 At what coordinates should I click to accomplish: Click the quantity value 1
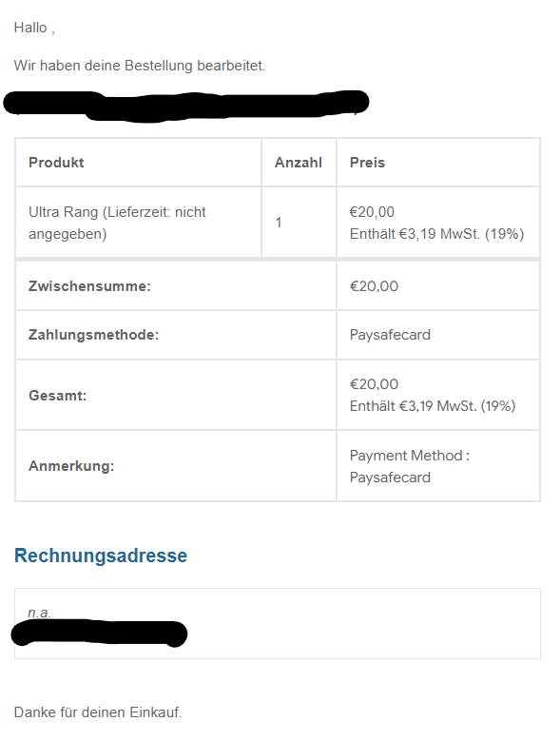coord(279,223)
